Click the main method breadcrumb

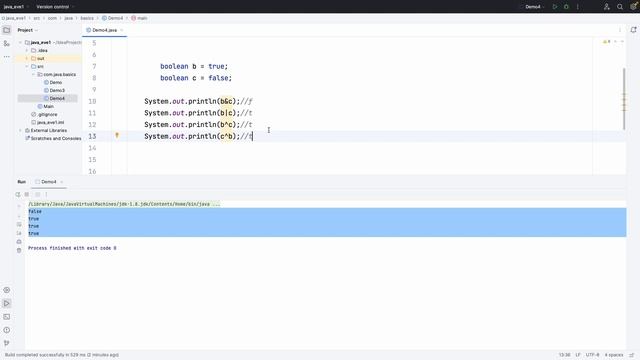(139, 18)
